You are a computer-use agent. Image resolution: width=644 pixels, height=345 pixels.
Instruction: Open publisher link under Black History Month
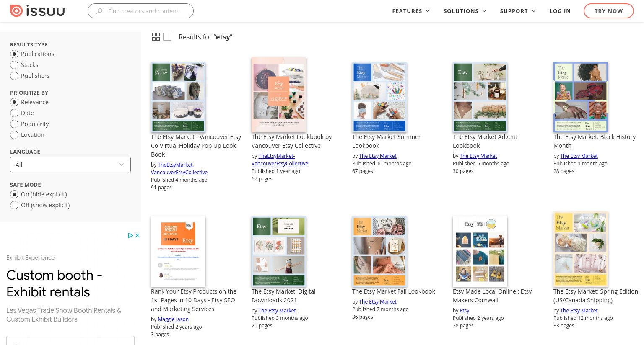[579, 156]
